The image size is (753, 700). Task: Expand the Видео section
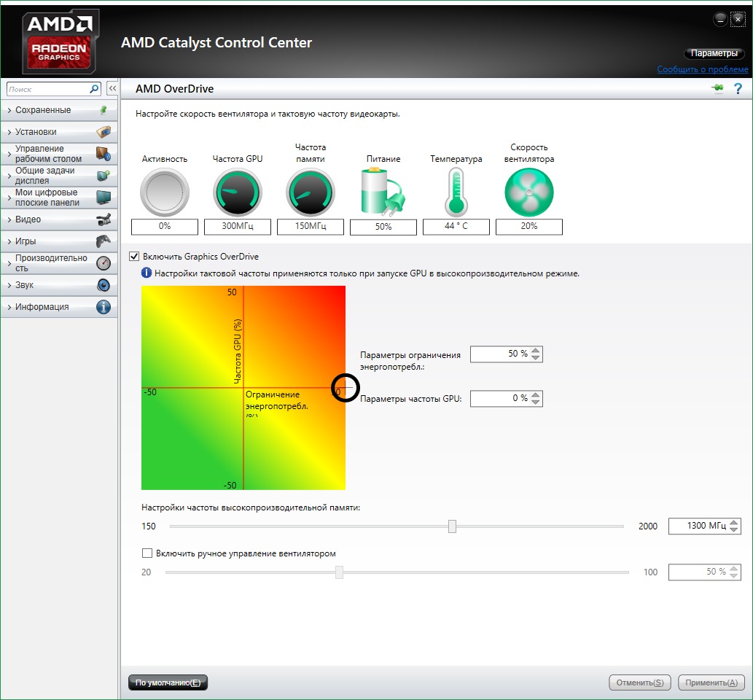tap(9, 219)
